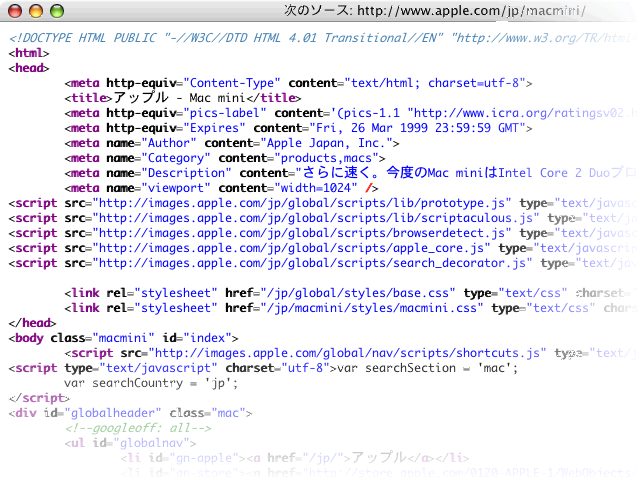Viewport: 640px width, 480px height.
Task: Click the apple_core.js script line
Action: (322, 248)
